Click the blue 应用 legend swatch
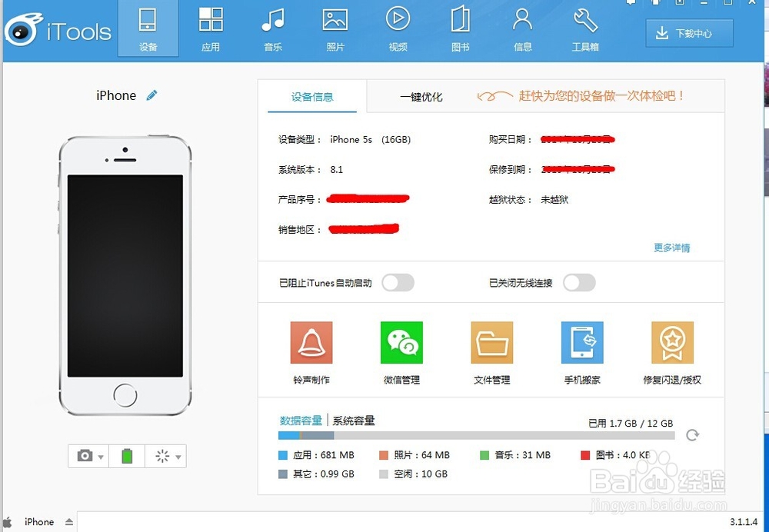Screen dimensions: 769x532 click(282, 455)
